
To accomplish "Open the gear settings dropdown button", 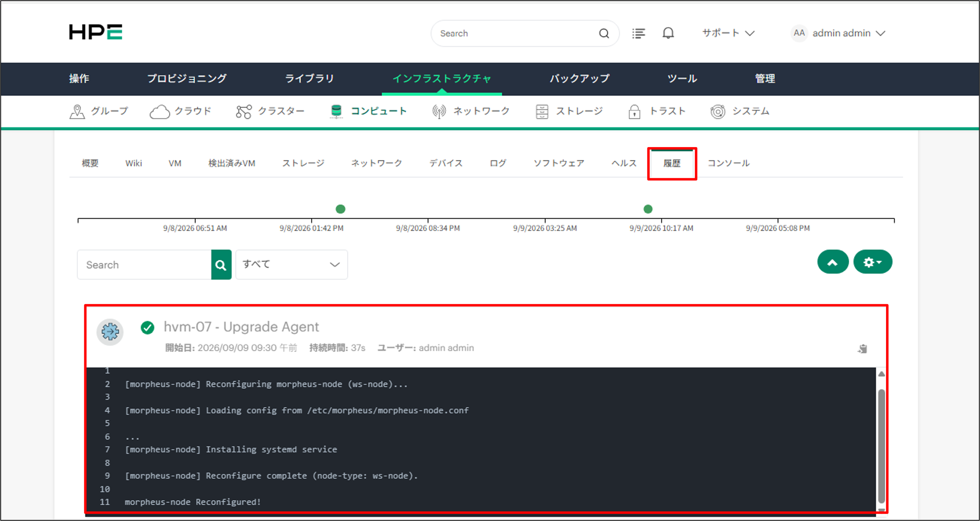I will [x=872, y=262].
